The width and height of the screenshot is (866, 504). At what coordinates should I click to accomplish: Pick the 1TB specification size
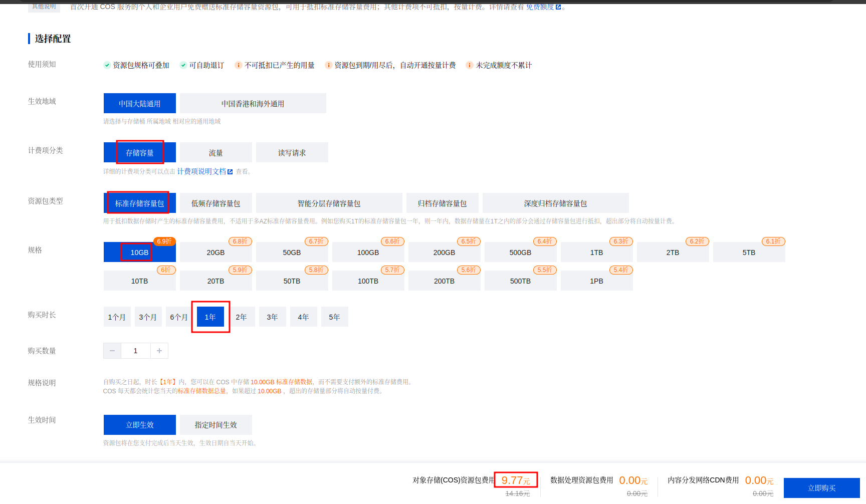point(596,253)
